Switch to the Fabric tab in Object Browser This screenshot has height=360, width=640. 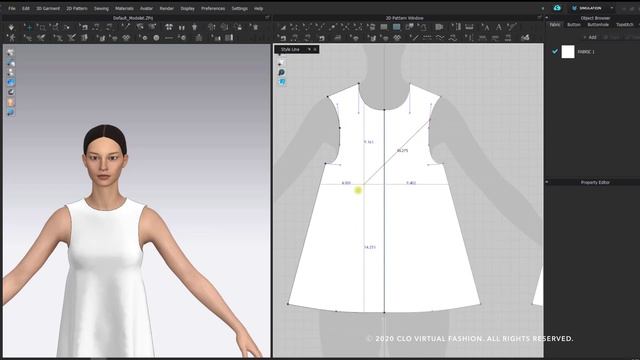click(555, 24)
